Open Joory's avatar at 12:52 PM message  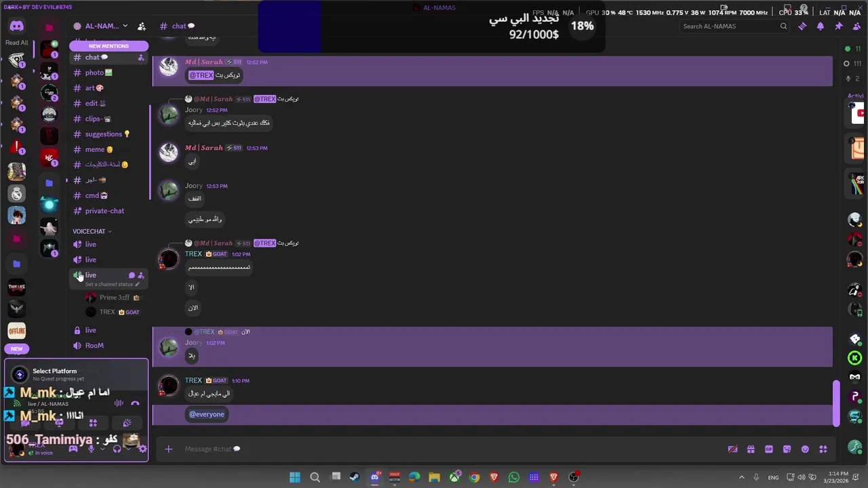point(168,115)
